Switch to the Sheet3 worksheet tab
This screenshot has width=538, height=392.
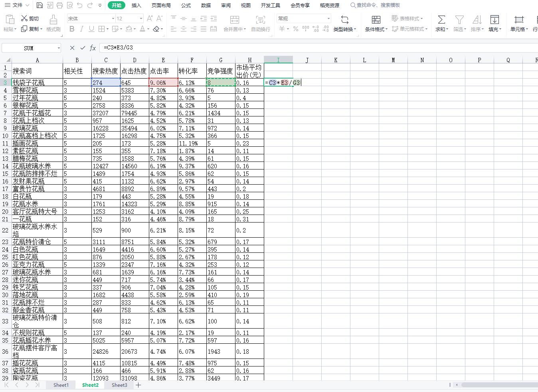(x=119, y=385)
